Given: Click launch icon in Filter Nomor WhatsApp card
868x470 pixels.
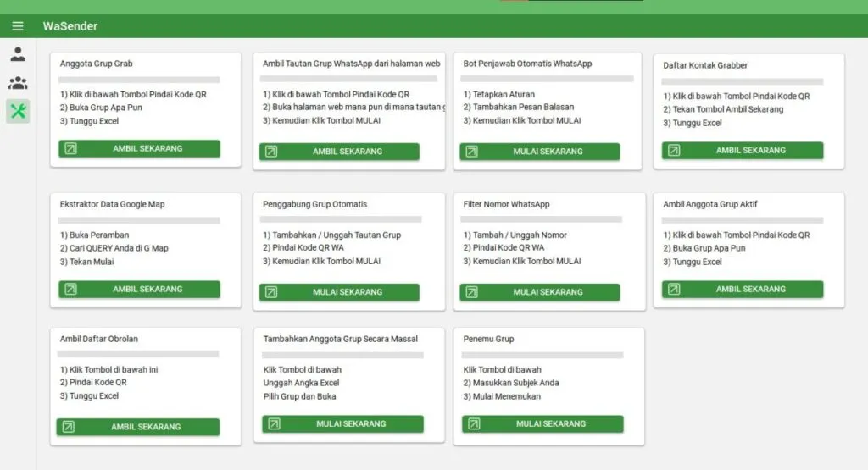Looking at the screenshot, I should pyautogui.click(x=472, y=292).
